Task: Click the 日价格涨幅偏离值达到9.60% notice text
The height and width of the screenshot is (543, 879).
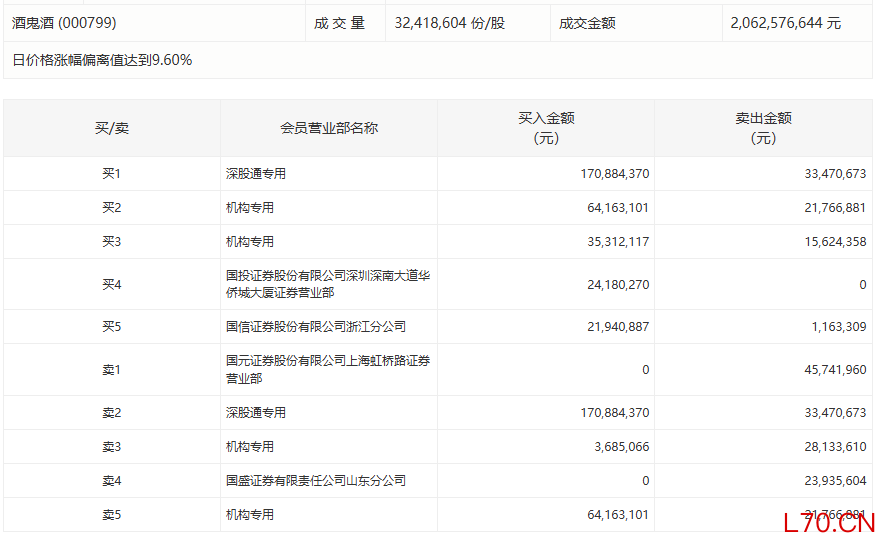Action: 102,60
